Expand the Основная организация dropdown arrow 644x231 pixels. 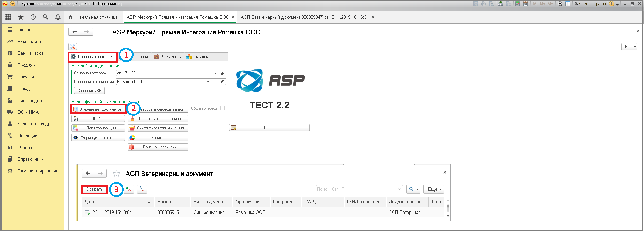(x=209, y=82)
